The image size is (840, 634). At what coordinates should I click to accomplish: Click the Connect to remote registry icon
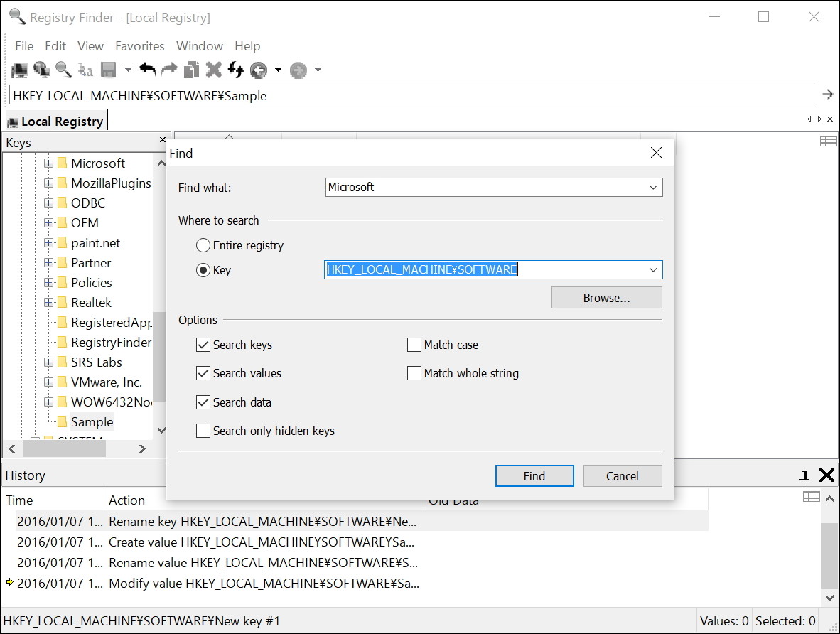tap(42, 69)
